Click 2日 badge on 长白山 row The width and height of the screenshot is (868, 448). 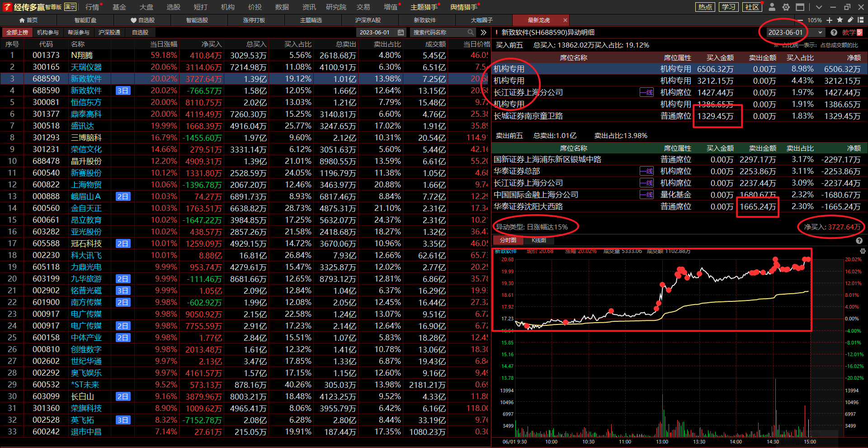[123, 396]
